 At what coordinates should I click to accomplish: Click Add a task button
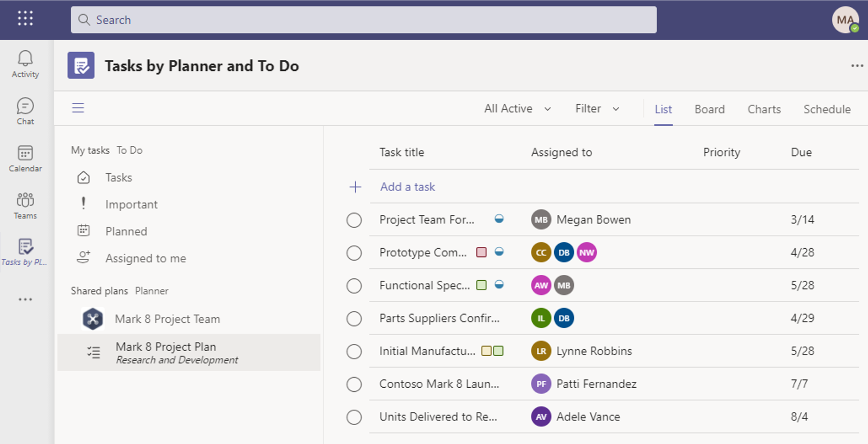(408, 187)
